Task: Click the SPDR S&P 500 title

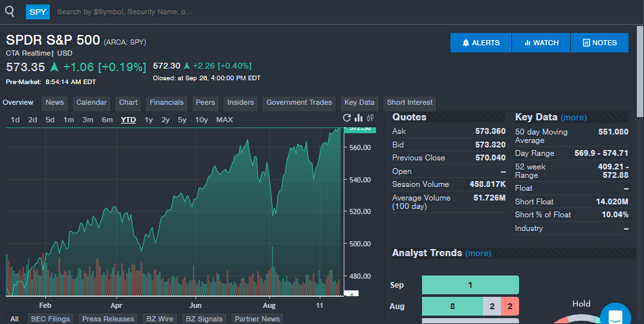Action: (53, 40)
